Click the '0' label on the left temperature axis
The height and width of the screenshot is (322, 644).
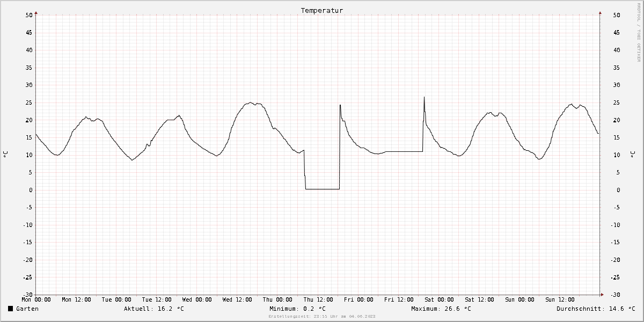tap(31, 190)
